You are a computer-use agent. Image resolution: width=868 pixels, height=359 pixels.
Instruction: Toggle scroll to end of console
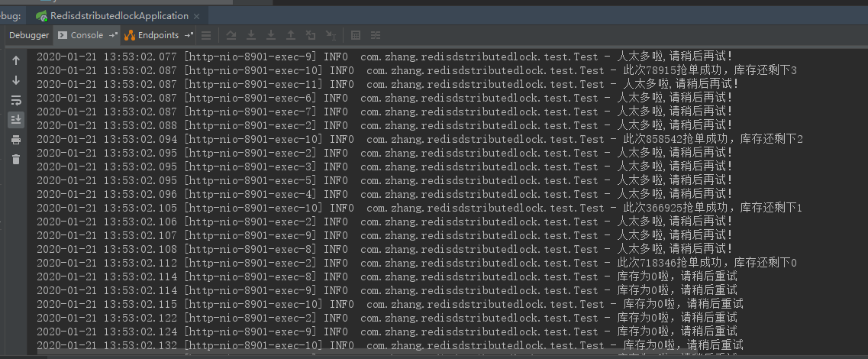click(x=16, y=120)
